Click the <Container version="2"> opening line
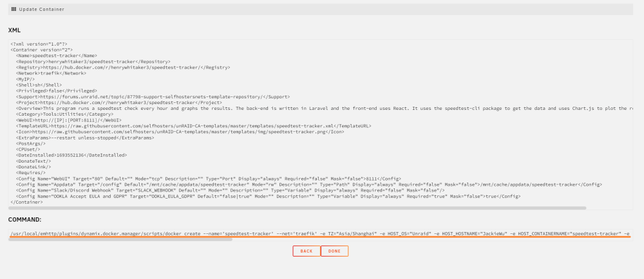Screen dimensions: 644x279 click(41, 50)
